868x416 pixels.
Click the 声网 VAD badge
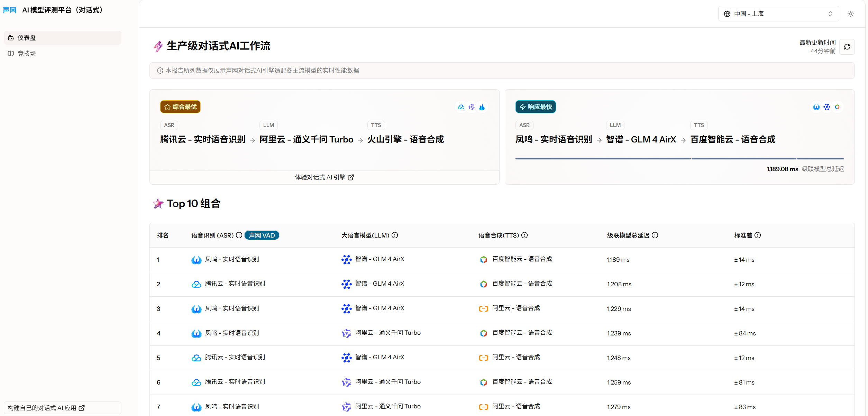(x=262, y=235)
